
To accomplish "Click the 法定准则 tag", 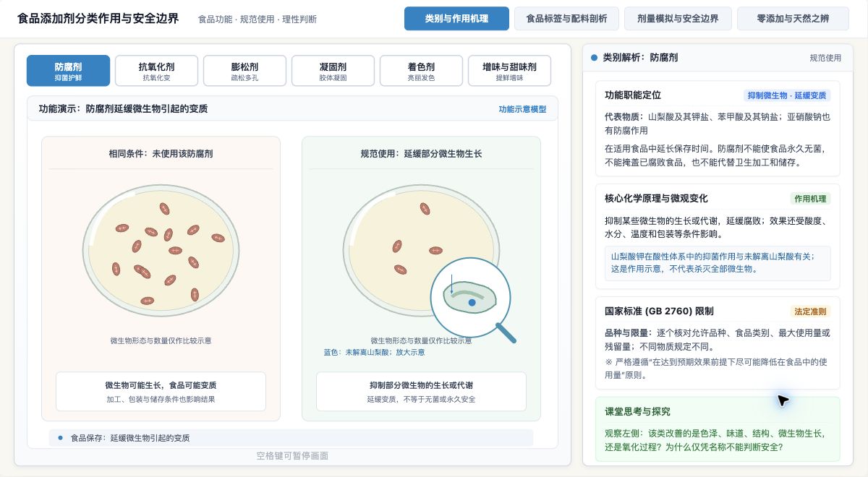I will pos(810,311).
